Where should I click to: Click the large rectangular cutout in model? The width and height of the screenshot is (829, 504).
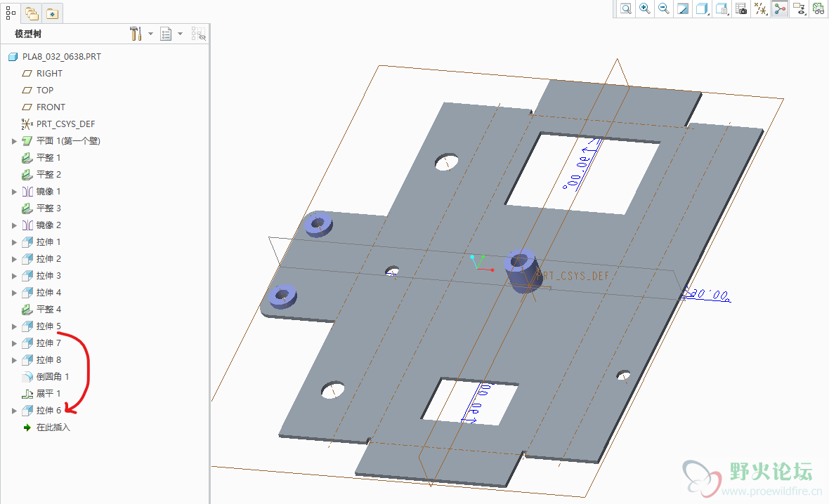click(x=582, y=174)
